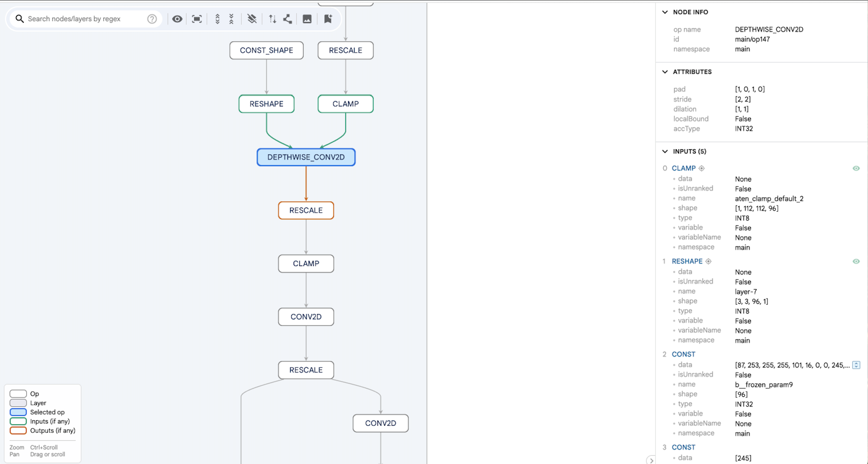Download the graph as an image

pyautogui.click(x=307, y=19)
